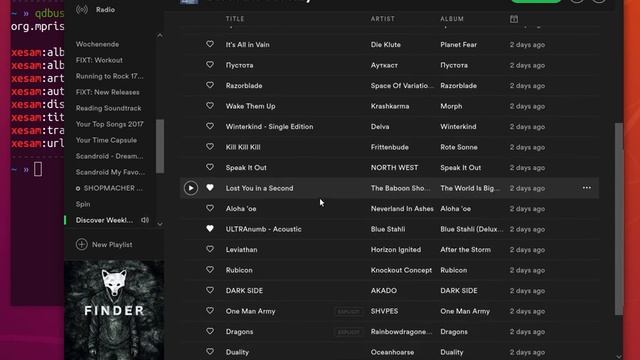Click the now-playing speaker icon by Discover Weekly

(145, 220)
